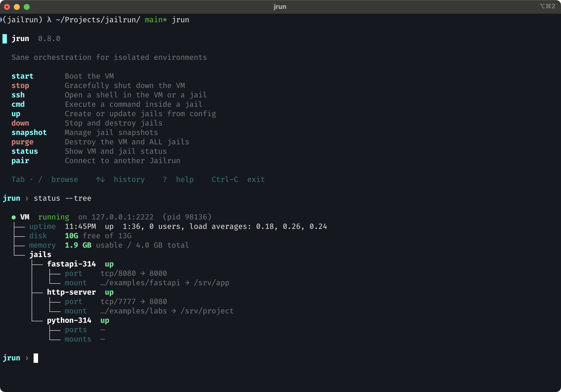Click the 'up' state of python-314
The height and width of the screenshot is (392, 561).
tap(105, 321)
